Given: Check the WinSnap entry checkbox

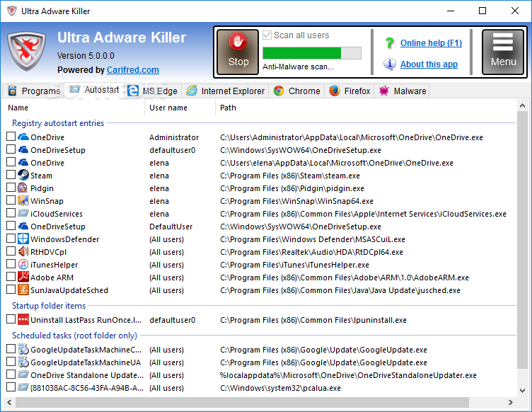Looking at the screenshot, I should point(11,200).
